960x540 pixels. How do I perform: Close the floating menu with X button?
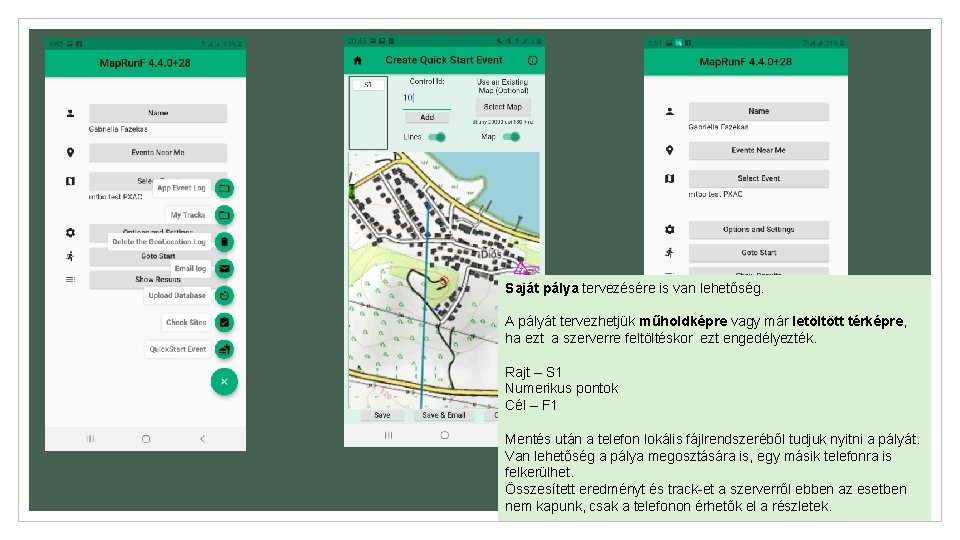point(224,382)
